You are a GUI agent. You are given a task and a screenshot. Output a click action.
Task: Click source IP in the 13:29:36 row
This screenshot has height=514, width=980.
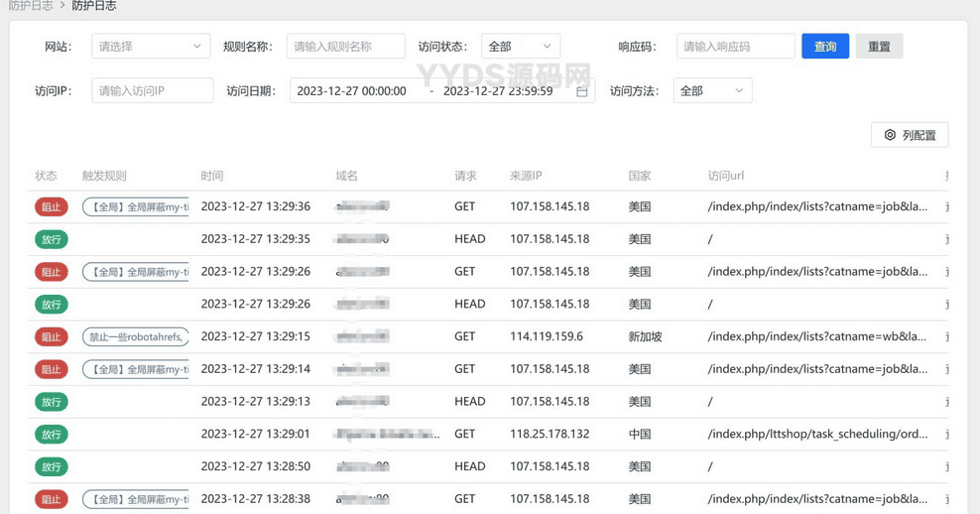click(550, 206)
